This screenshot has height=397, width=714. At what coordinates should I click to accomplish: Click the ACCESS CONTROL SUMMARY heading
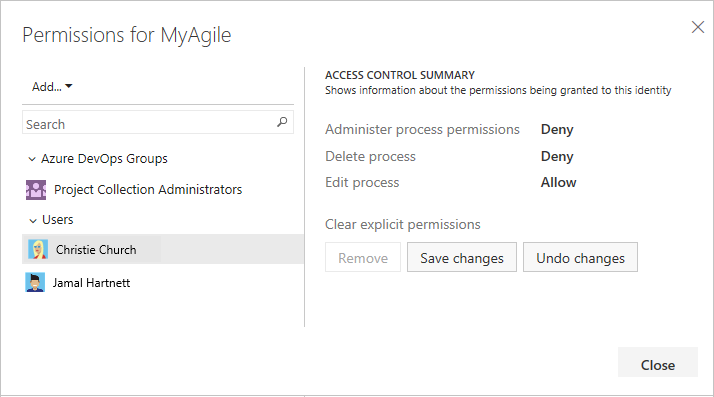point(400,75)
